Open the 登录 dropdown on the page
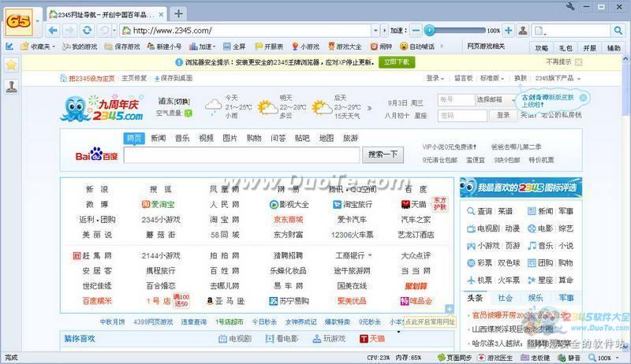Image resolution: width=631 pixels, height=364 pixels. [x=435, y=78]
